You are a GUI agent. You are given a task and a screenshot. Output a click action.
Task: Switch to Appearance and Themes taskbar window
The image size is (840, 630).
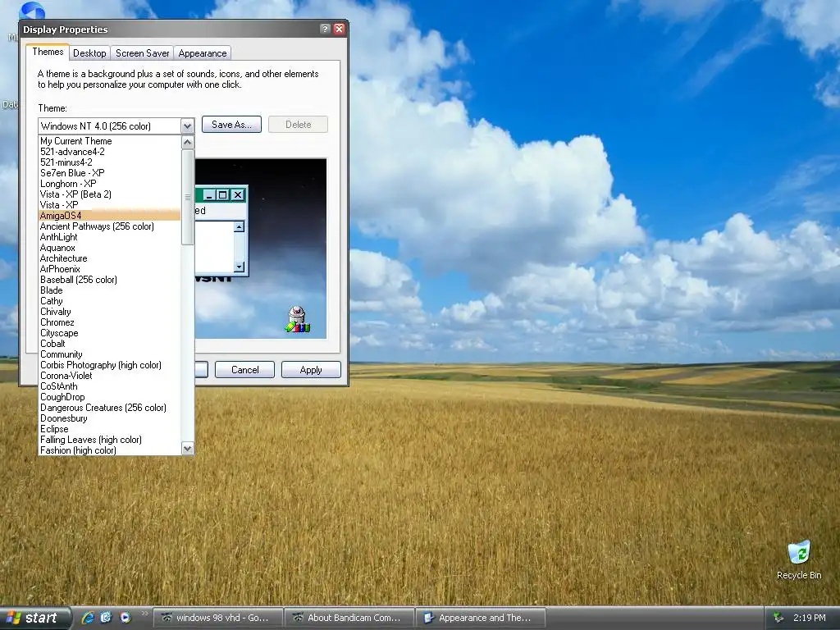pos(481,618)
